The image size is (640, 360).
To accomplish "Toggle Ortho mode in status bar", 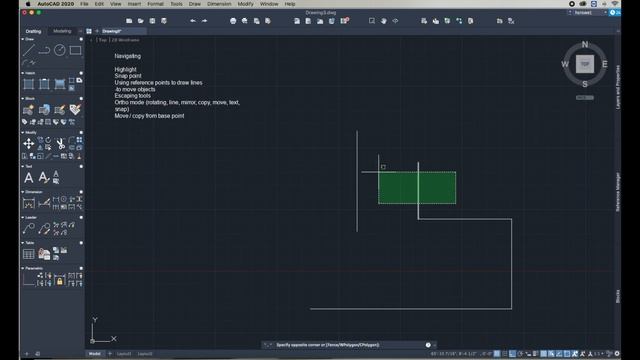I will 512,354.
